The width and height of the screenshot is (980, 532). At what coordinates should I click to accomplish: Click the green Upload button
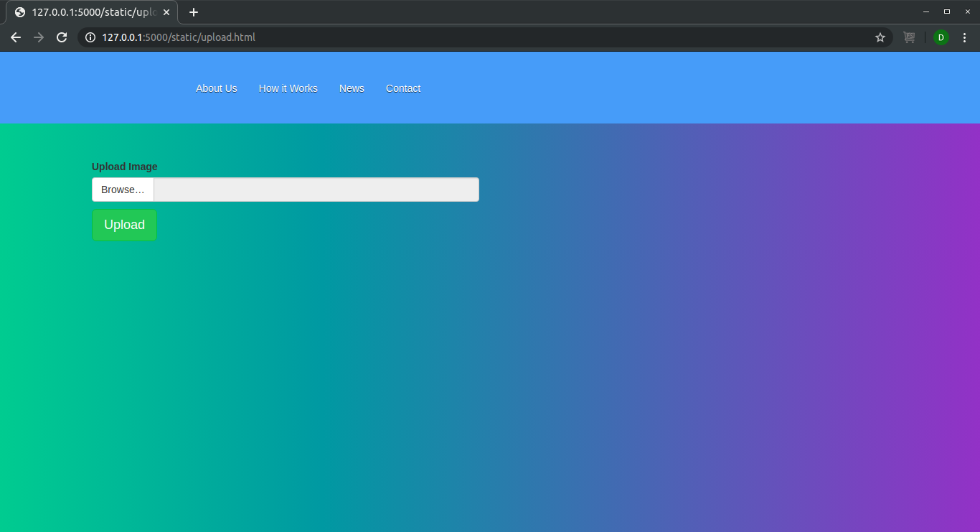click(x=124, y=225)
